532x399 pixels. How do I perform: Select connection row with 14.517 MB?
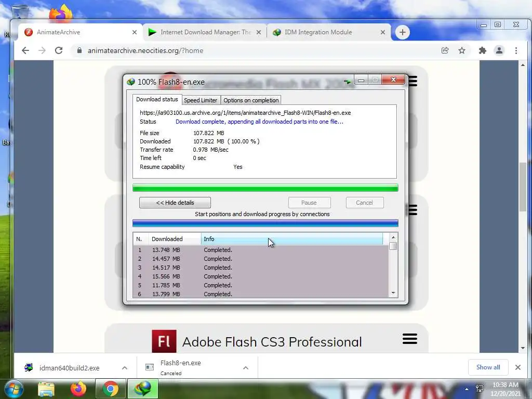[261, 268]
